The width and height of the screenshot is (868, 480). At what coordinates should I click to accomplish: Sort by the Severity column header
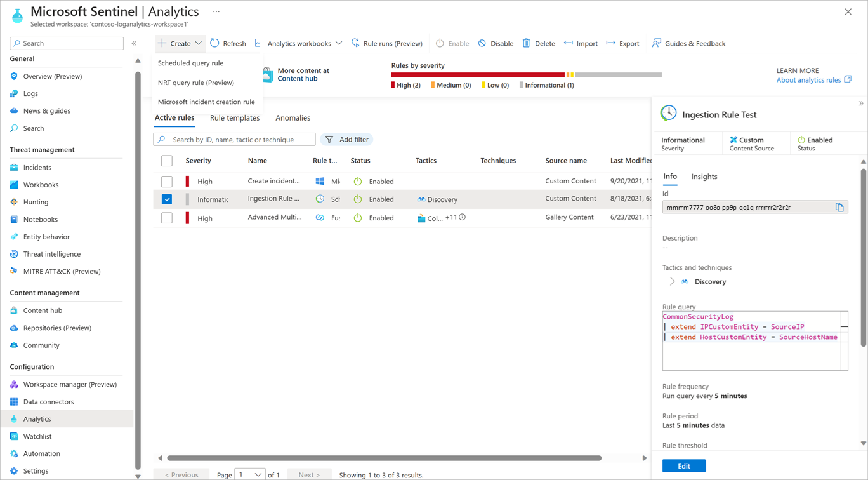pos(198,161)
